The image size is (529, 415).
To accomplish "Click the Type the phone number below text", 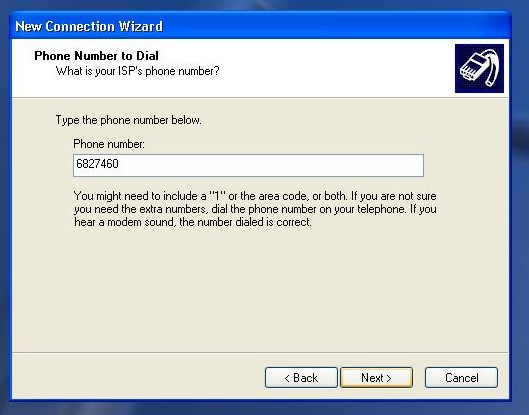I will click(128, 120).
